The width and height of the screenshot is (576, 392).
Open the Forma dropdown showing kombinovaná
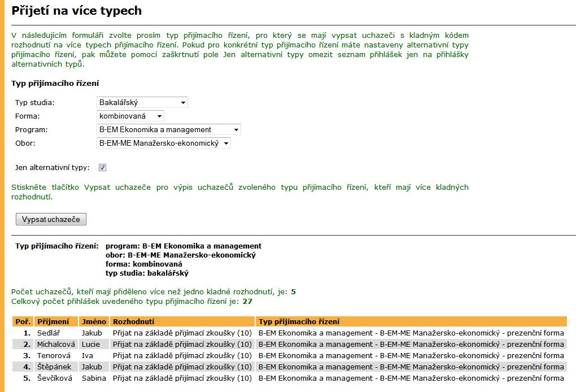[130, 116]
